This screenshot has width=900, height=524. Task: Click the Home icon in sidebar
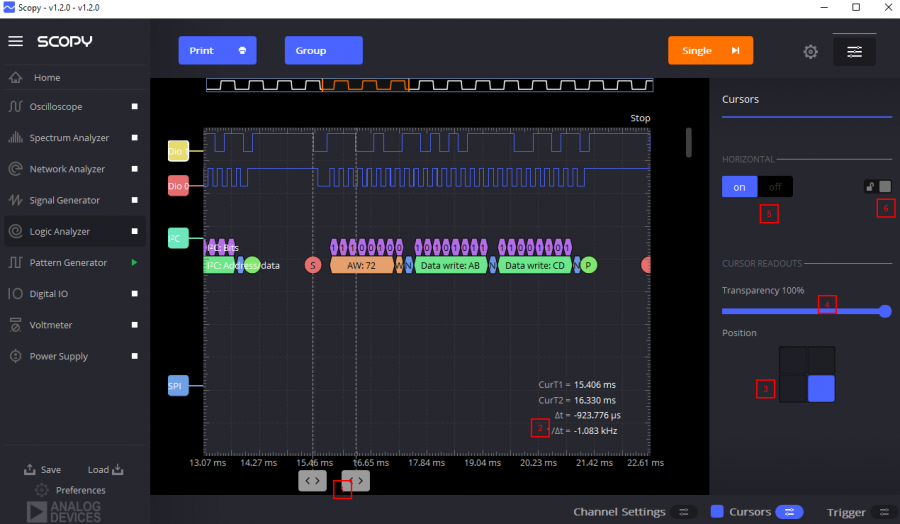coord(15,77)
